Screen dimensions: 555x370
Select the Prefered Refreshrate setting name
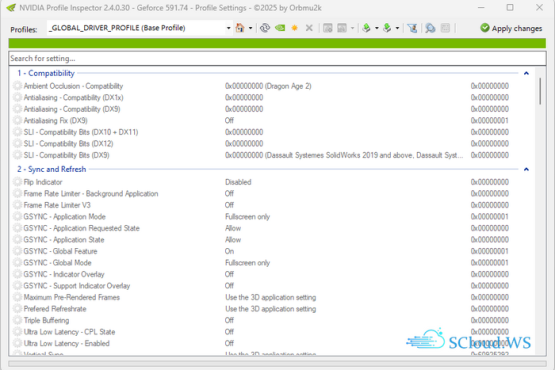pos(55,309)
